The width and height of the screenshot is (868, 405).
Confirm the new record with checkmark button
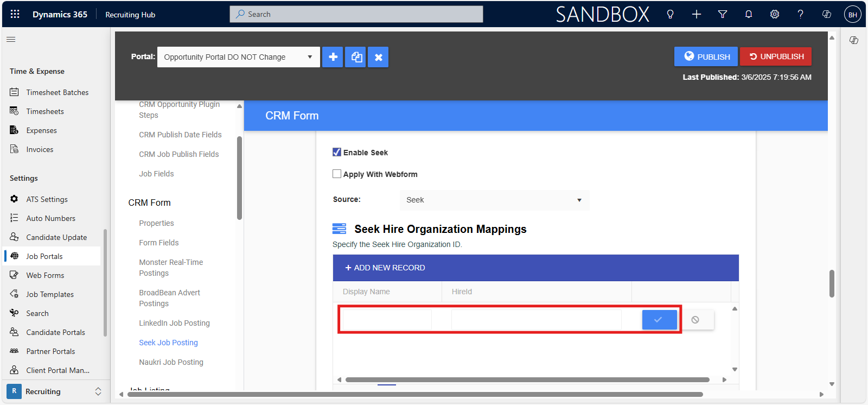659,320
